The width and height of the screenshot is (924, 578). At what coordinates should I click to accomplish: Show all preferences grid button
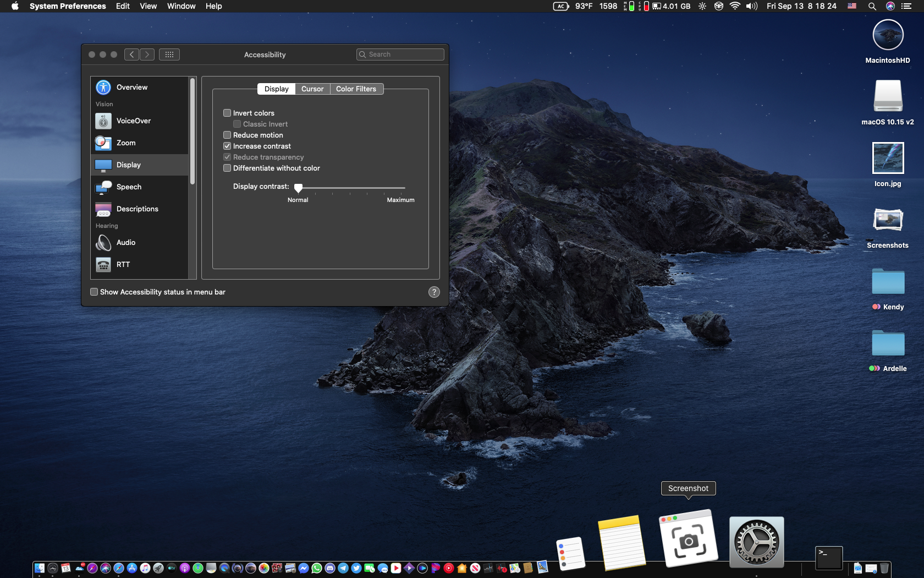(x=169, y=54)
